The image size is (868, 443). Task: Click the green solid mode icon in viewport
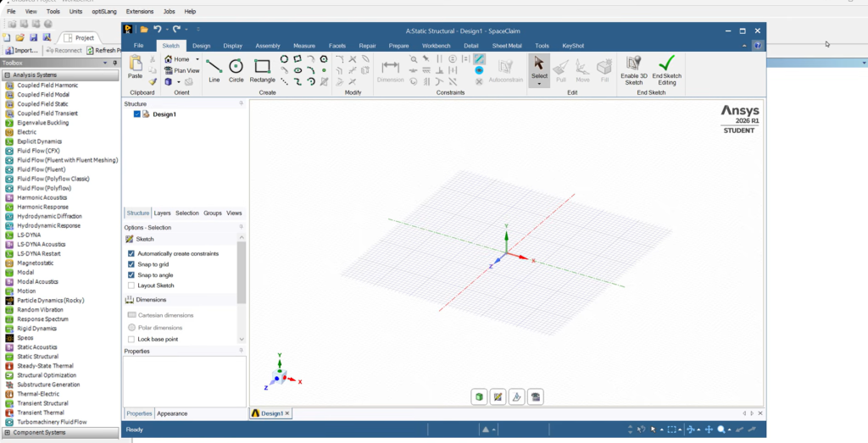[480, 396]
